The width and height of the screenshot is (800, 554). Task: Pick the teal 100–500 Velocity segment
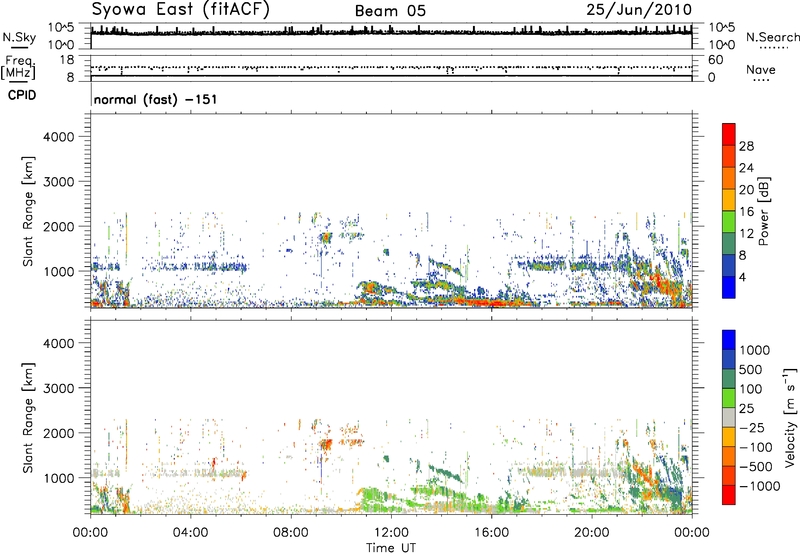click(x=729, y=379)
